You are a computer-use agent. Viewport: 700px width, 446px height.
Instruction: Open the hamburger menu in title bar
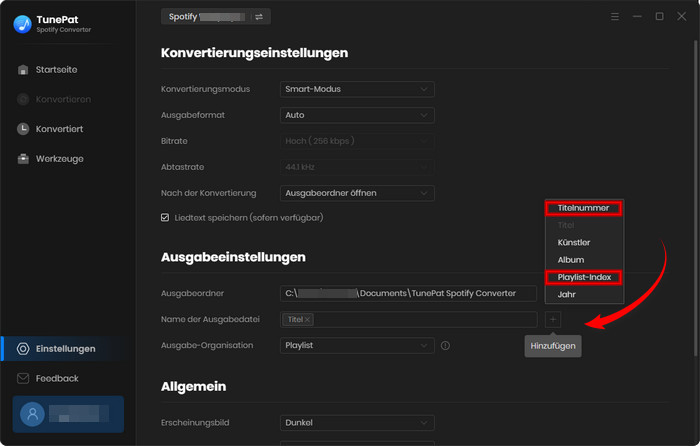[x=614, y=17]
